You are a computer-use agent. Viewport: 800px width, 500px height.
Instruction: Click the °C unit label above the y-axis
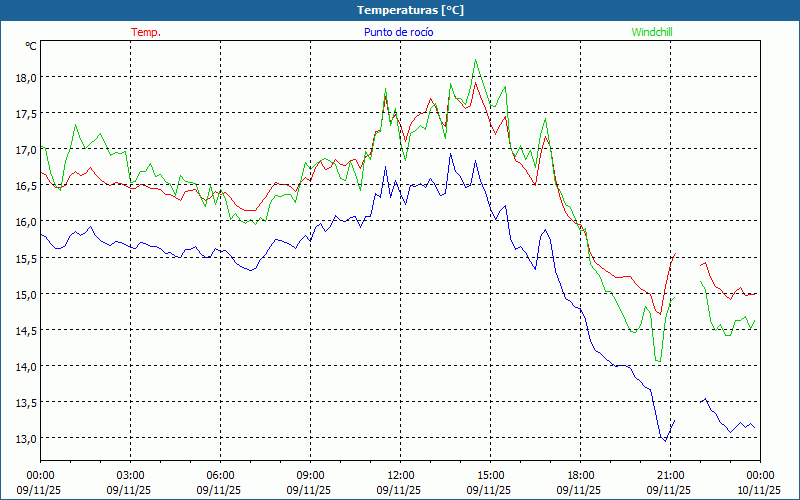click(x=31, y=46)
